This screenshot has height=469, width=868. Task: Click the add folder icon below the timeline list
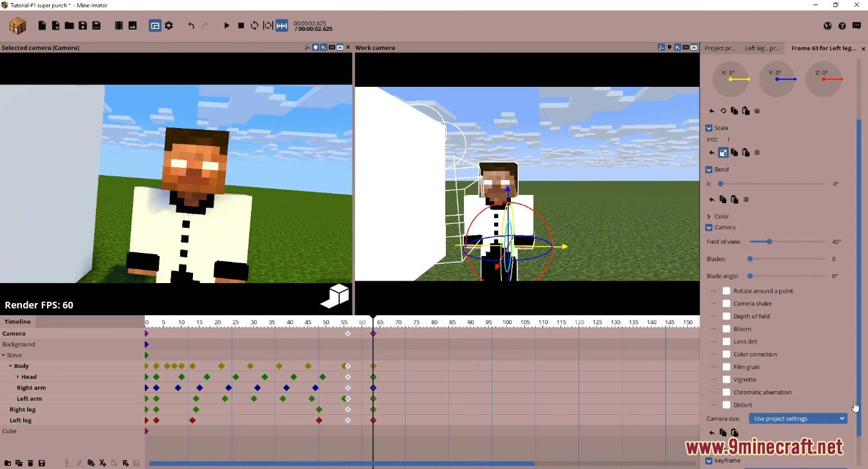click(8, 463)
